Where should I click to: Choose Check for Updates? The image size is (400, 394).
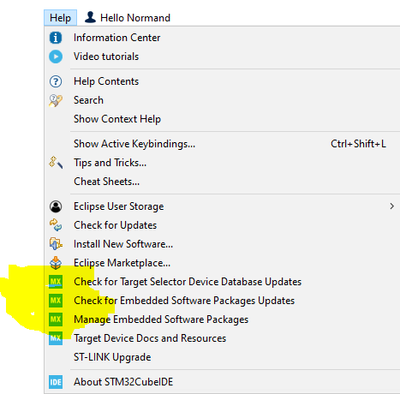(x=115, y=225)
